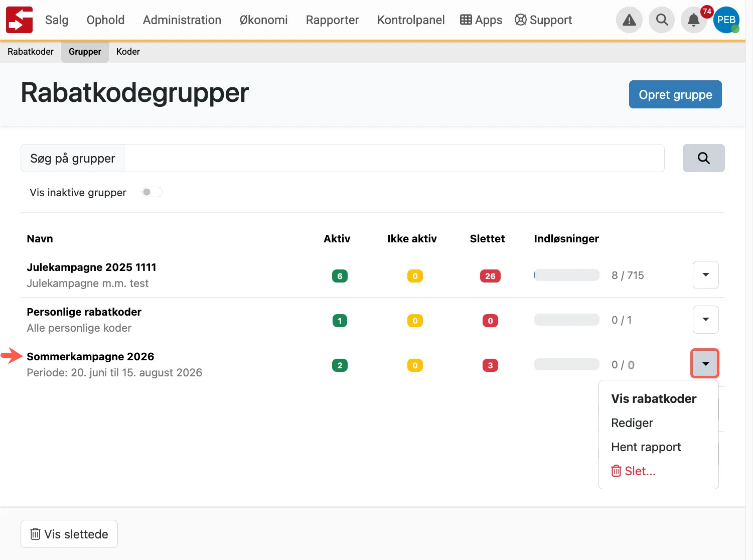Select the Grupper tab
The image size is (753, 560).
85,52
